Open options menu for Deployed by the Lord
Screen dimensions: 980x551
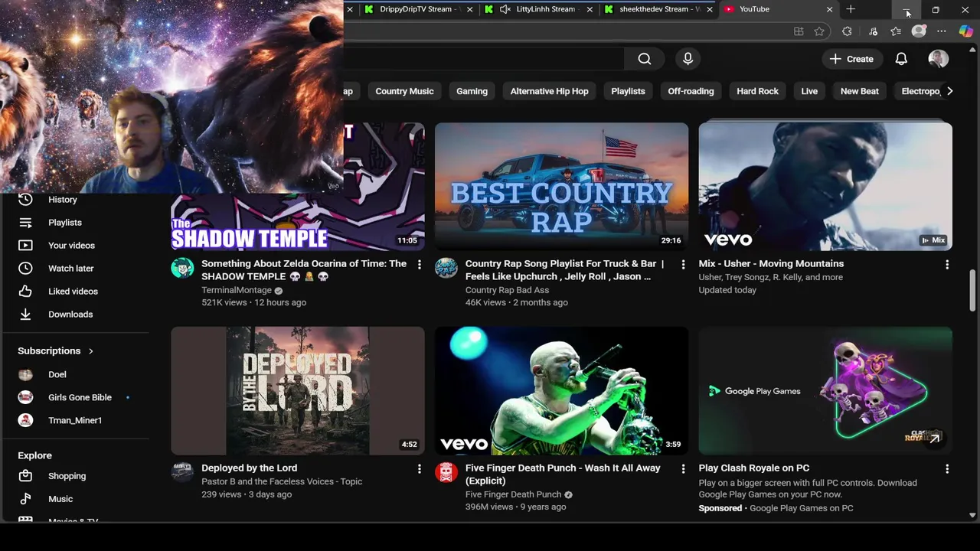tap(419, 468)
